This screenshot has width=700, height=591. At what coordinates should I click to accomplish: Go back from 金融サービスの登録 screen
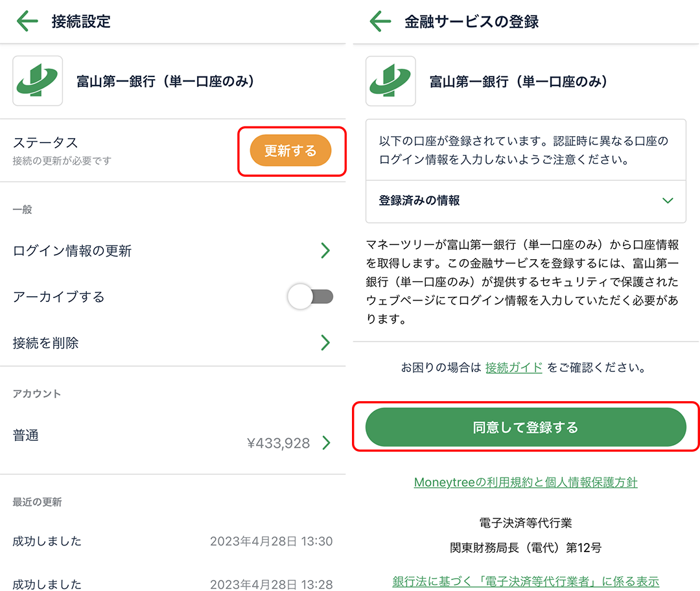[380, 21]
